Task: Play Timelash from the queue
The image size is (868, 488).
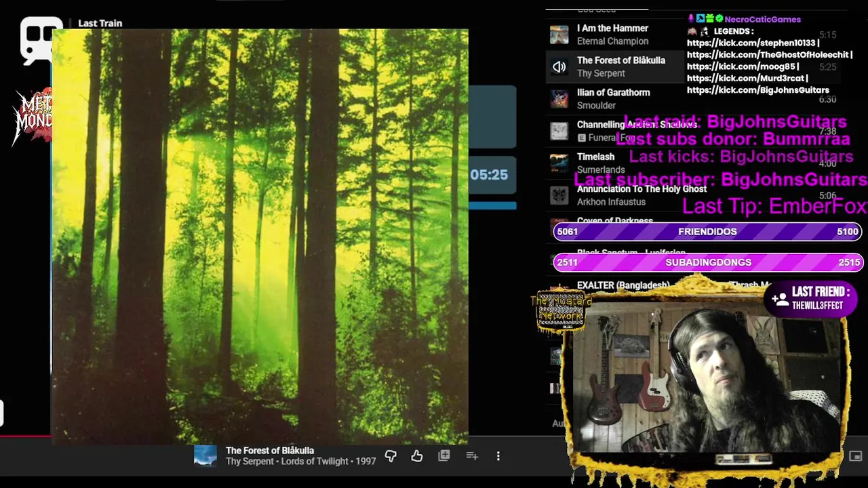Action: tap(595, 157)
